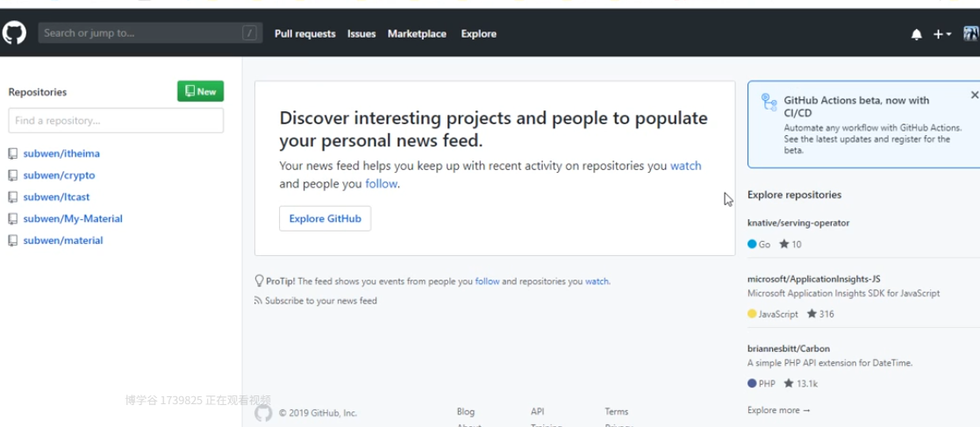Dismiss the GitHub Actions beta notice
The height and width of the screenshot is (427, 980).
975,95
